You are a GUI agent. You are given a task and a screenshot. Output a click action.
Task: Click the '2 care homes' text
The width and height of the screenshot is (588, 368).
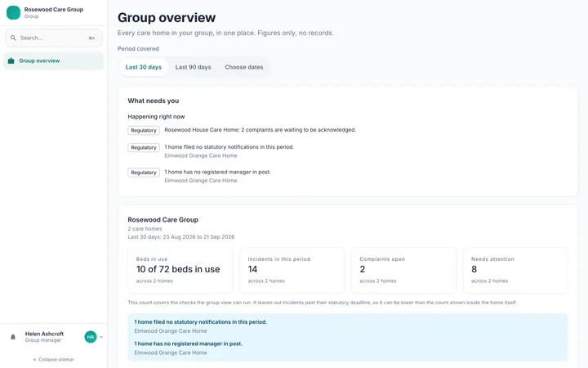click(x=145, y=229)
